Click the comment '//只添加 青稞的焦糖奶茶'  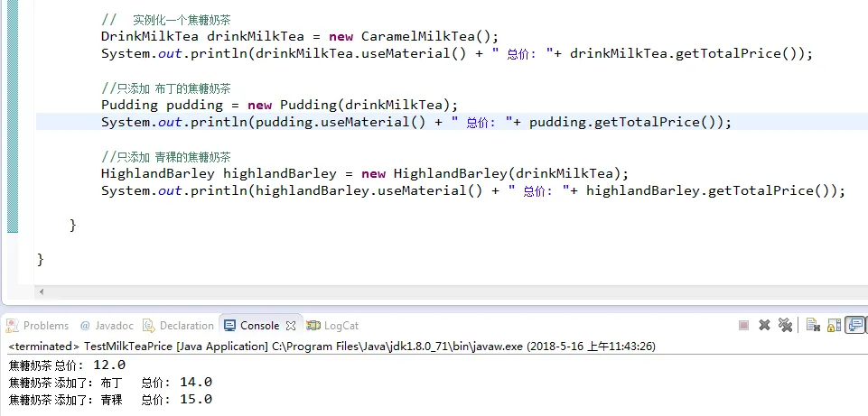click(166, 157)
